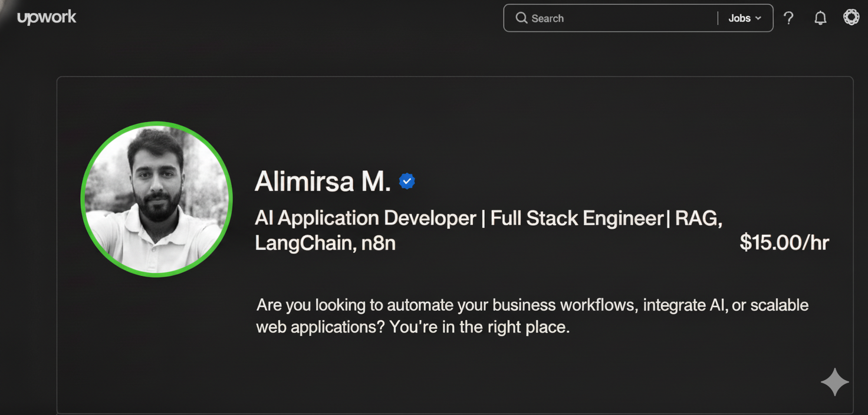Click the profile overview description paragraph

(532, 316)
